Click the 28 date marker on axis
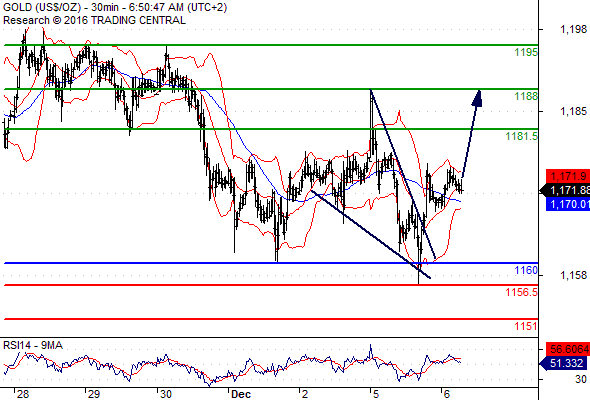590x400 pixels. click(x=23, y=394)
